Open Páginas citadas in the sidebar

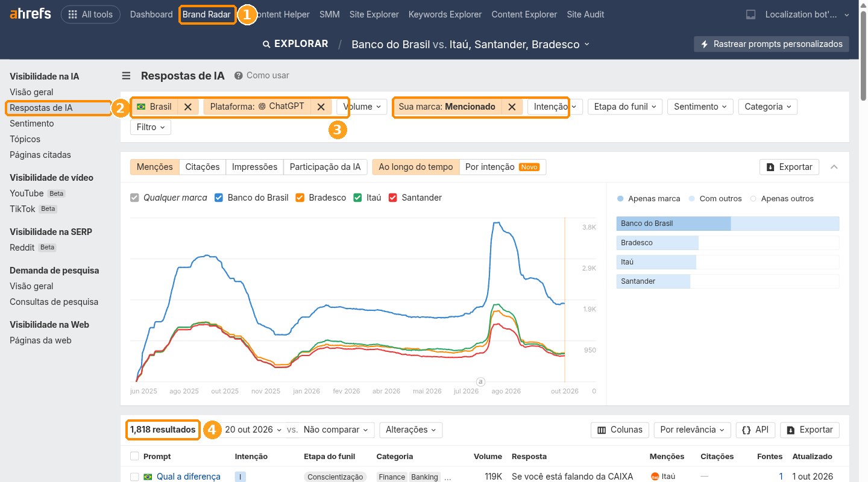(x=40, y=155)
